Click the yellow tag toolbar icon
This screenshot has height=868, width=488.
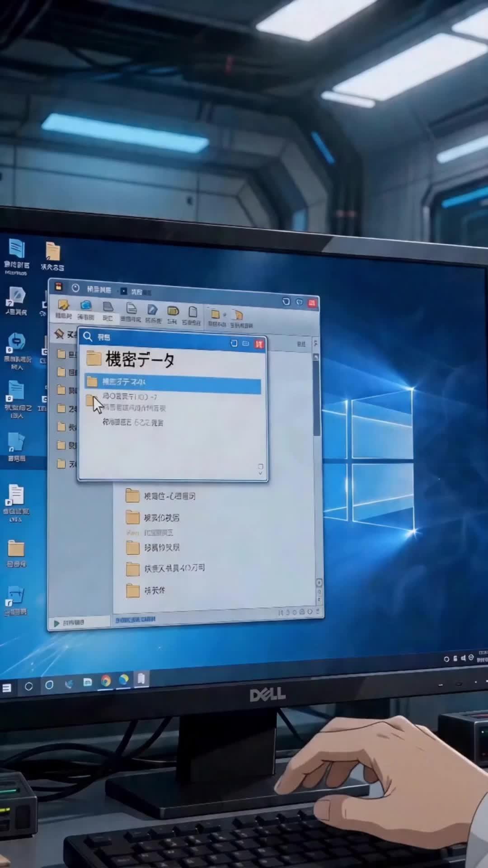[x=173, y=311]
